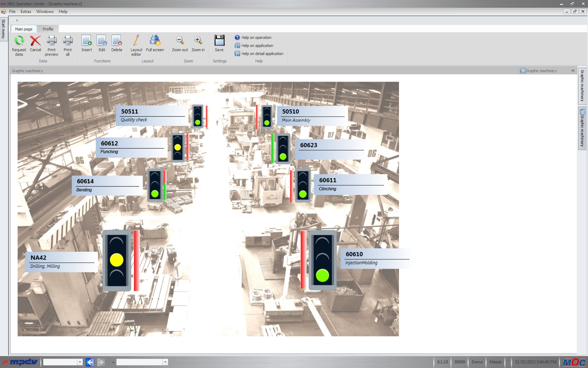Click the Cancel data icon
Screen dimensions: 588x368
click(35, 43)
